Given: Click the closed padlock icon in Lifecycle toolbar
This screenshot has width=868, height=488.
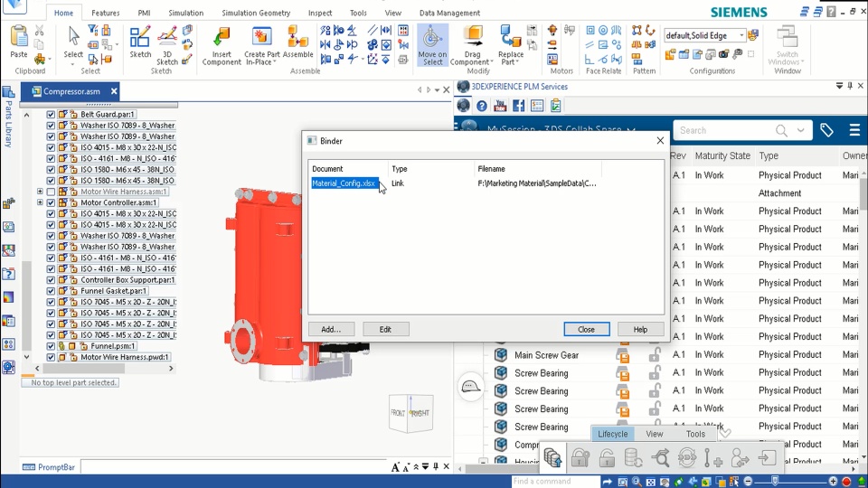Looking at the screenshot, I should pyautogui.click(x=580, y=458).
